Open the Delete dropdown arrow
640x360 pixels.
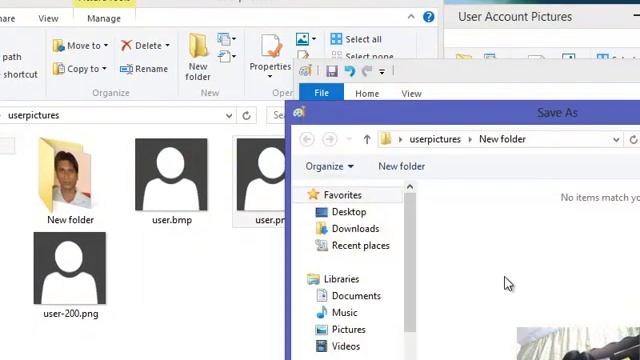(167, 45)
